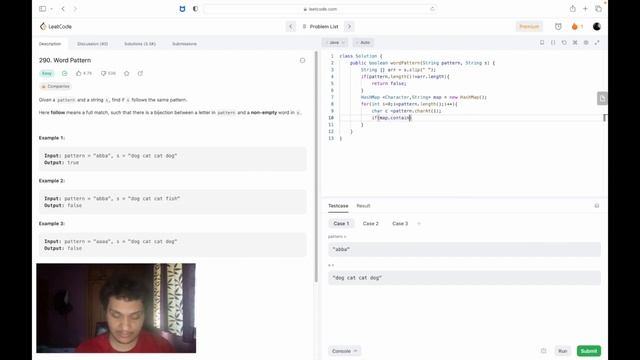Open the Problem List
Viewport: 640px width, 360px height.
[320, 27]
